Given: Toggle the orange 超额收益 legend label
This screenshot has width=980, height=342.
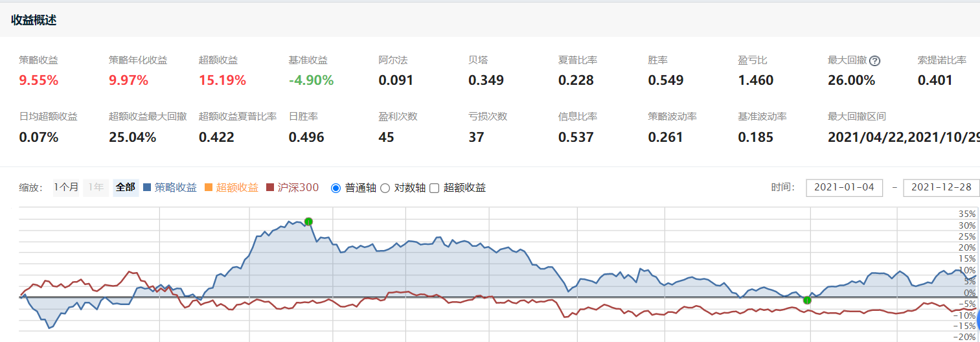Looking at the screenshot, I should (x=236, y=187).
